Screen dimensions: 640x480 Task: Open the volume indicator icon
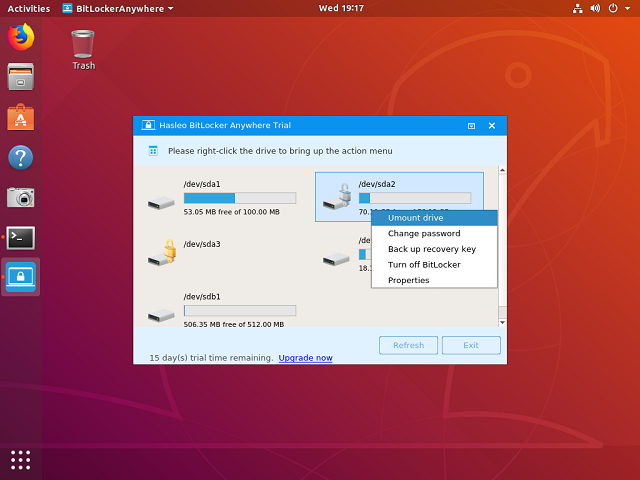point(595,8)
